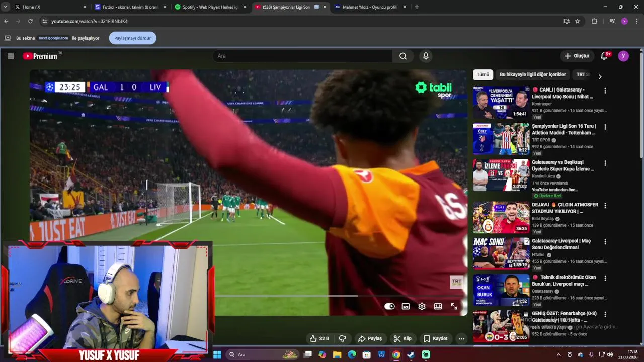Open Chrome extensions puzzle icon

pyautogui.click(x=594, y=21)
